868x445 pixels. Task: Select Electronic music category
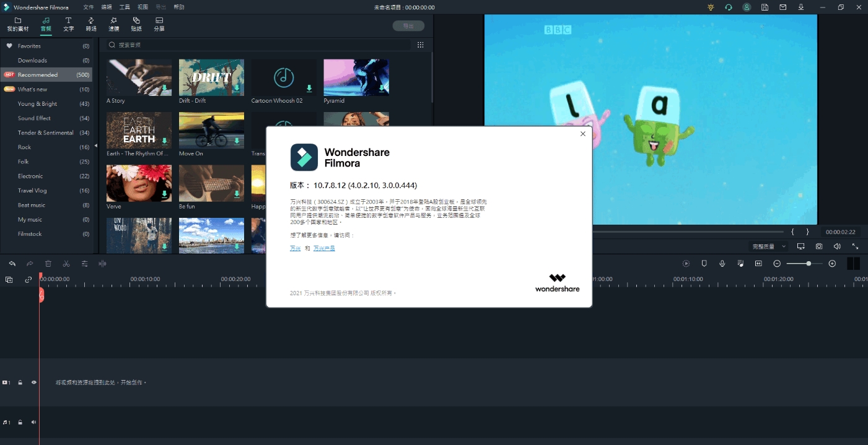click(46, 176)
